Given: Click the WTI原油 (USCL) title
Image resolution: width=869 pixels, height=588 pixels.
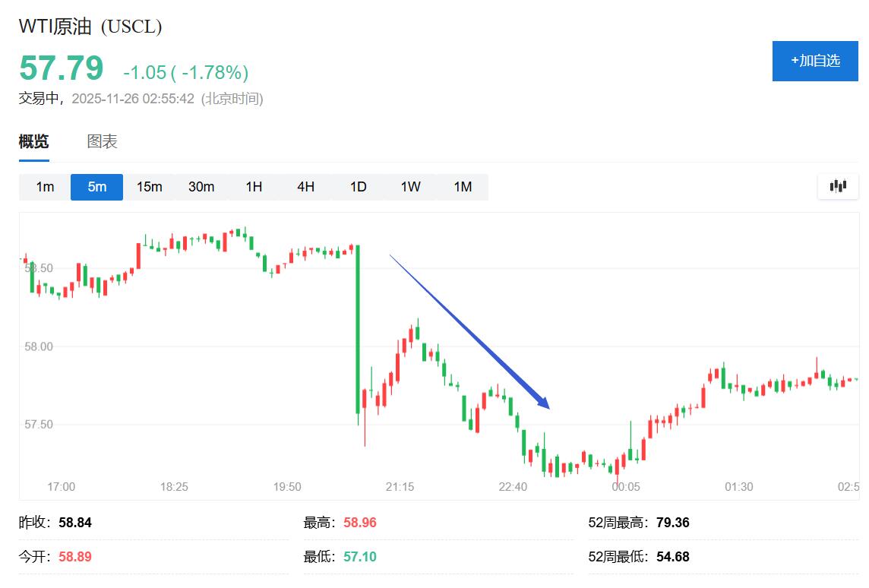Looking at the screenshot, I should [90, 25].
